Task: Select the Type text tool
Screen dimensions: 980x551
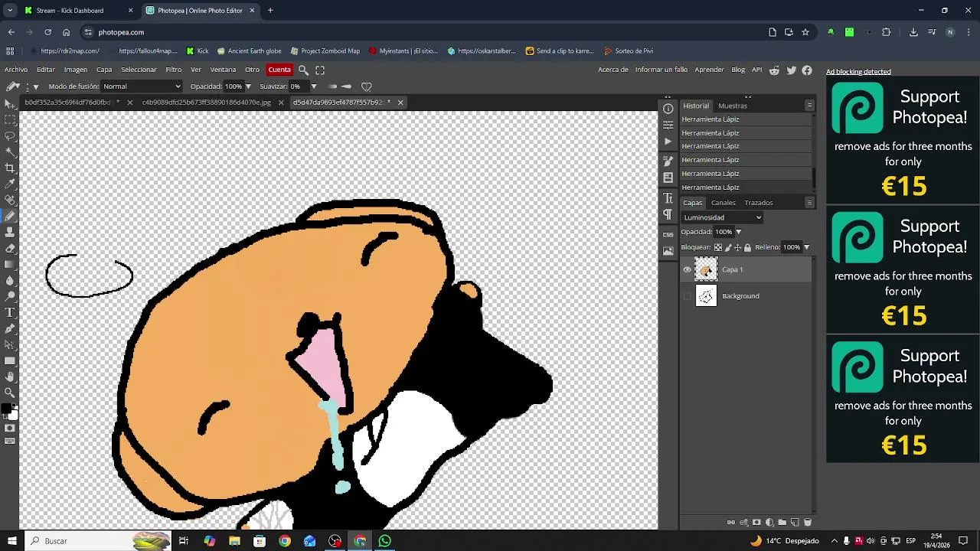Action: (10, 312)
